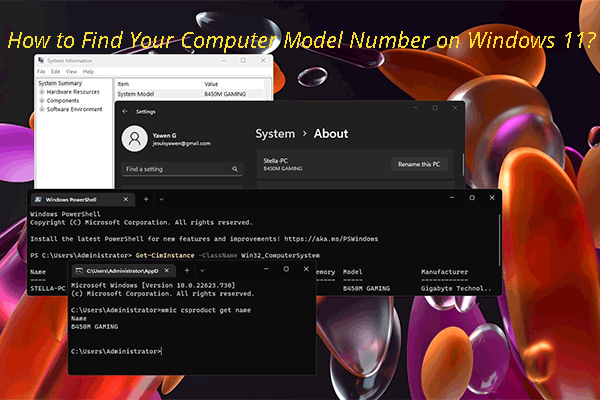Click the Model column header in PowerShell

coord(352,272)
